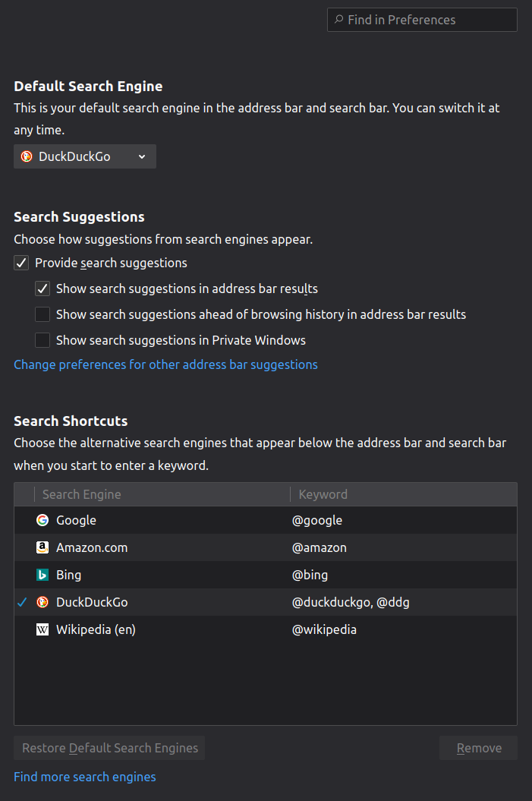Enable suggestions ahead of browsing history

tap(42, 314)
